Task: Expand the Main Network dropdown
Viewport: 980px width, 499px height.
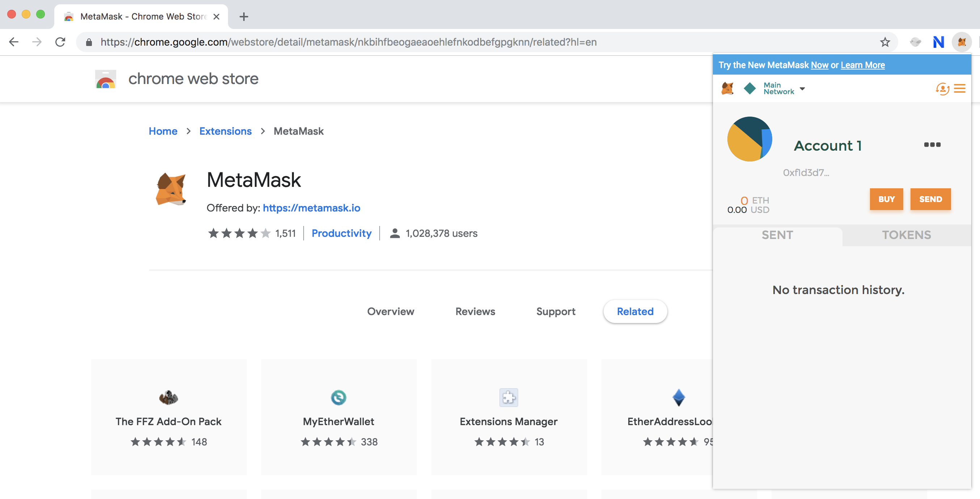Action: 784,88
